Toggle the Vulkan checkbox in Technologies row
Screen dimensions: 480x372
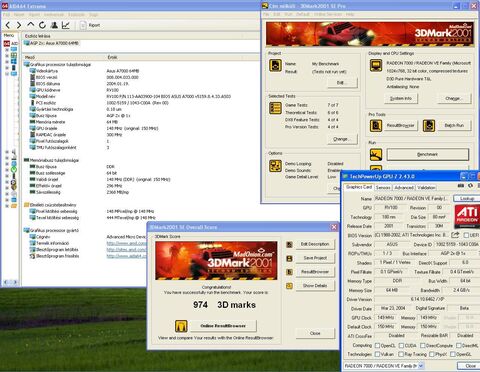click(x=377, y=354)
